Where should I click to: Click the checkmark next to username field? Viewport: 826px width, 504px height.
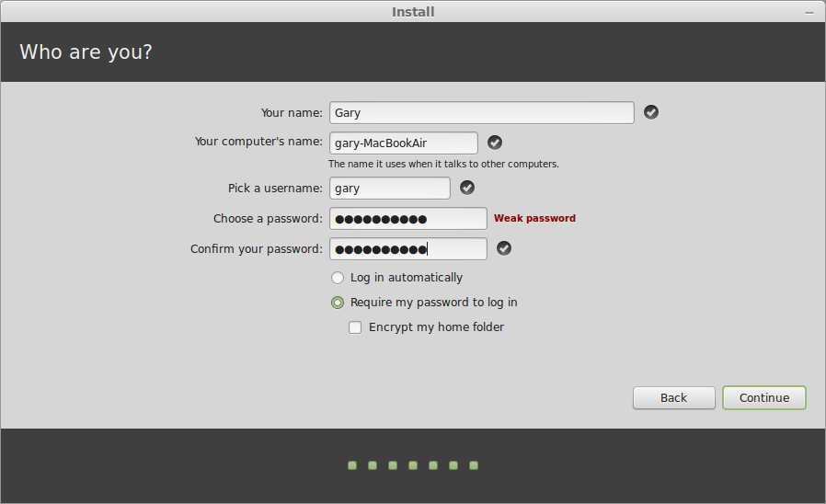[x=467, y=188]
